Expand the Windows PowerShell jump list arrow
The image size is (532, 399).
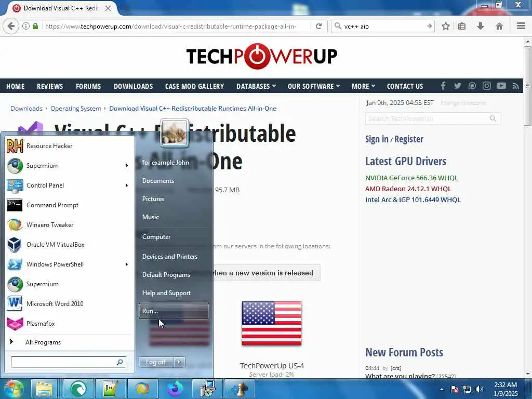pyautogui.click(x=127, y=264)
